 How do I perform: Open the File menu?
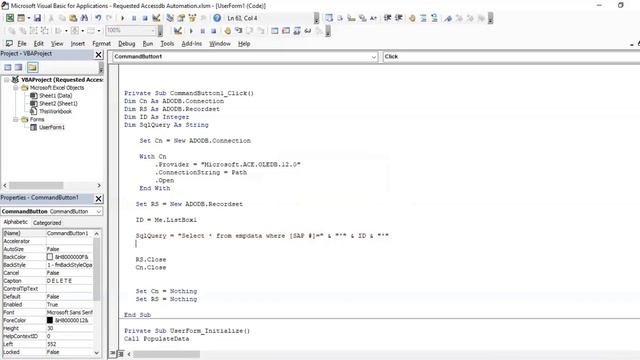[22, 44]
